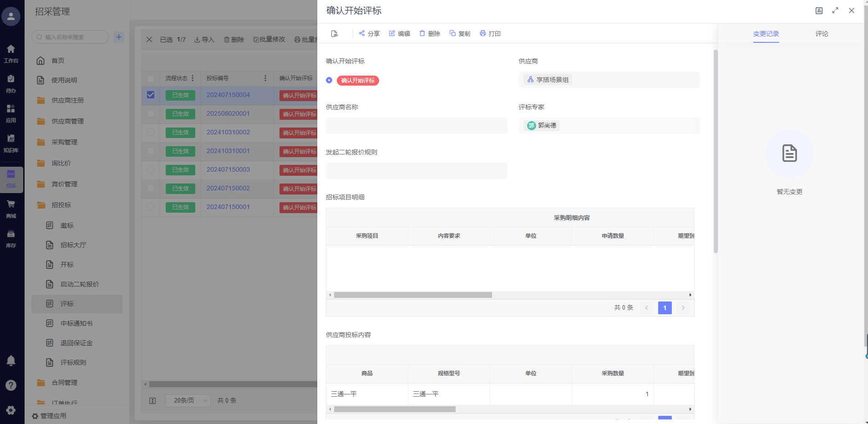The image size is (868, 424).
Task: Select the 确认开始评标 radio button
Action: [x=329, y=80]
